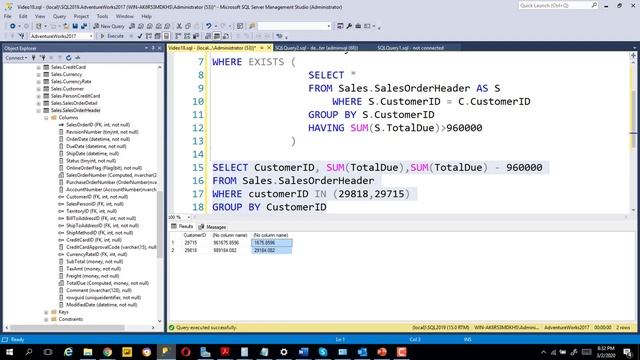Click the CustomerID results column header
This screenshot has height=360, width=640.
[x=195, y=236]
